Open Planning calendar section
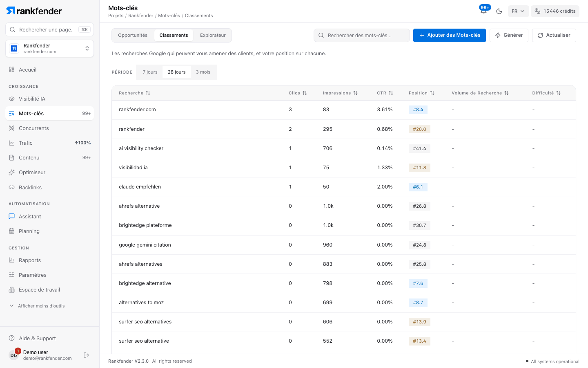Viewport: 588px width, 368px height. [x=49, y=231]
